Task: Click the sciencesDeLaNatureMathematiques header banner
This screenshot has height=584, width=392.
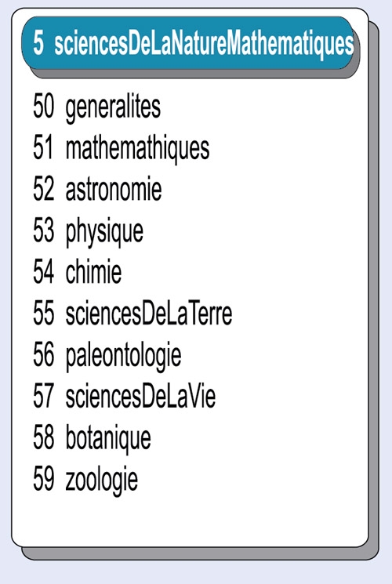Action: click(x=187, y=43)
